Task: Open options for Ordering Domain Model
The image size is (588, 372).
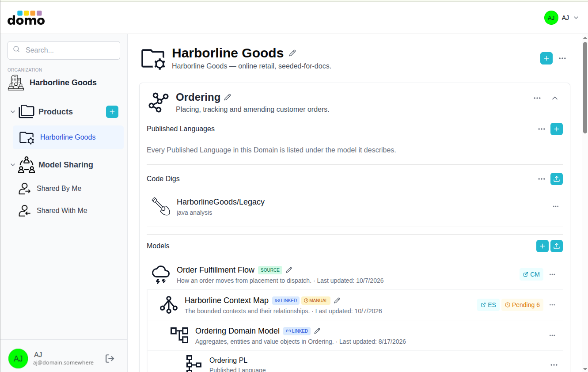Action: pos(552,335)
